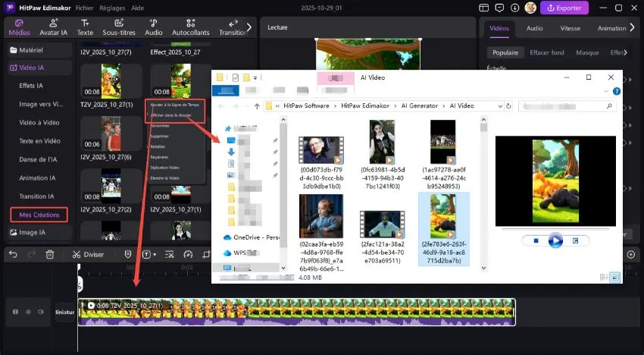644x355 pixels.
Task: Expand more media tabs with the right chevron
Action: click(x=250, y=27)
